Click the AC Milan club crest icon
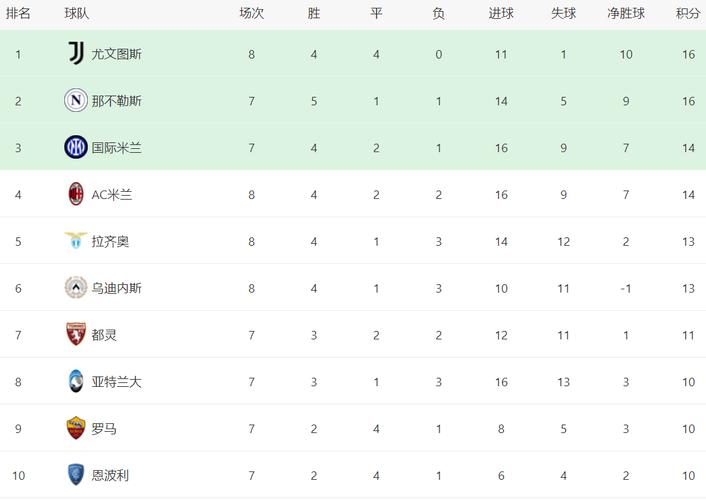Viewport: 706px width, 500px height. click(x=76, y=194)
